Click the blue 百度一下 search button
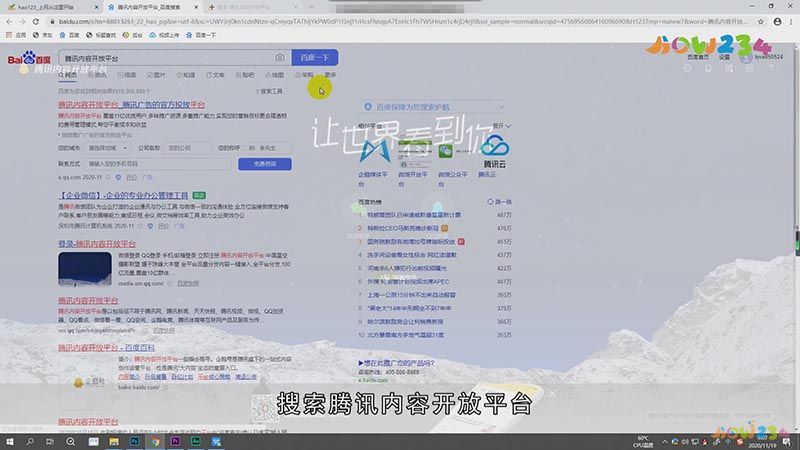Image resolution: width=800 pixels, height=450 pixels. pos(315,58)
